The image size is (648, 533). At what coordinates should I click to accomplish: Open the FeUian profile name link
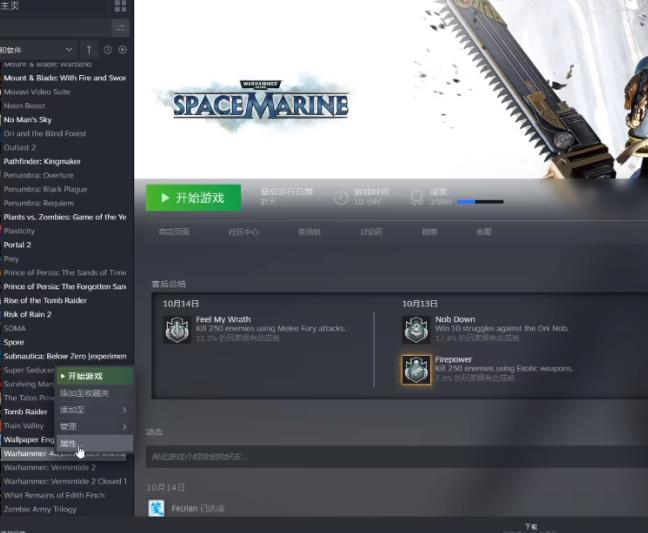click(184, 508)
